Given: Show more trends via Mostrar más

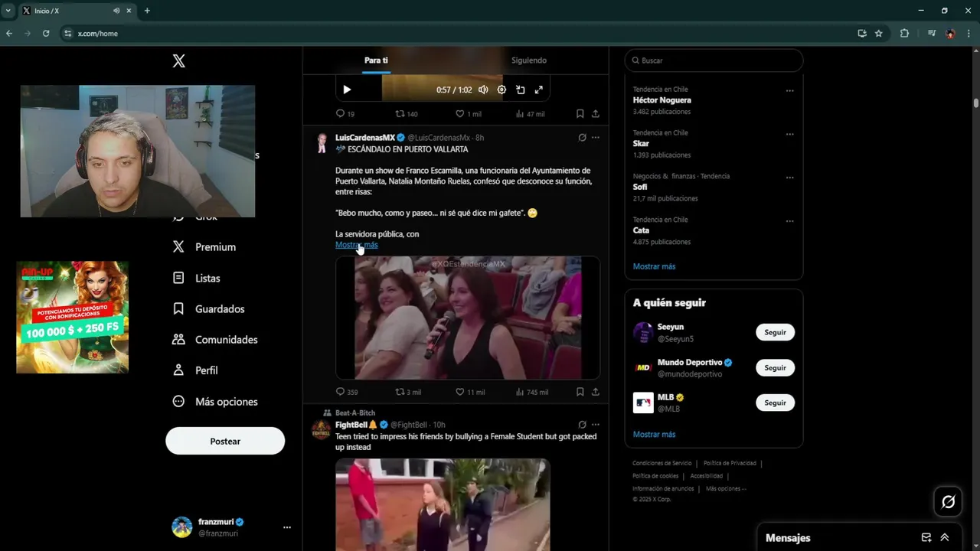Looking at the screenshot, I should 654,266.
